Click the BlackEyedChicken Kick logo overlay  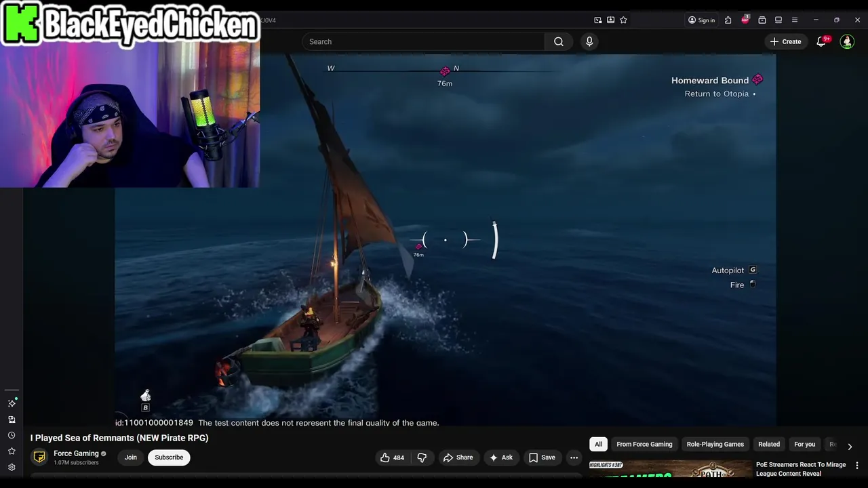(x=130, y=25)
